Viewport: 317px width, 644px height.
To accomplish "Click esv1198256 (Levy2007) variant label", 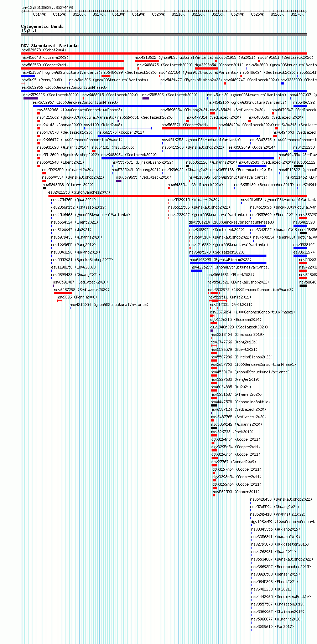I will [73, 267].
